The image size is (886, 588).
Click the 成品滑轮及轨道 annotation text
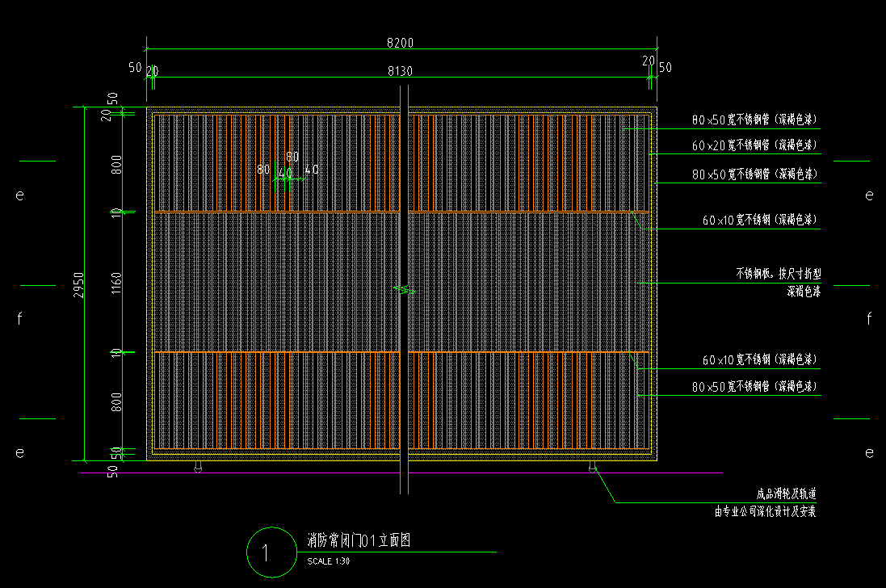[785, 493]
